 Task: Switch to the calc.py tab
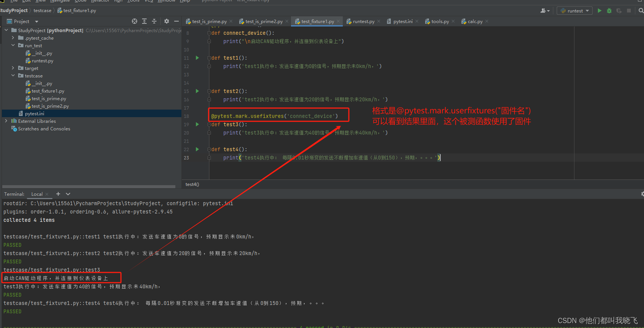[475, 22]
